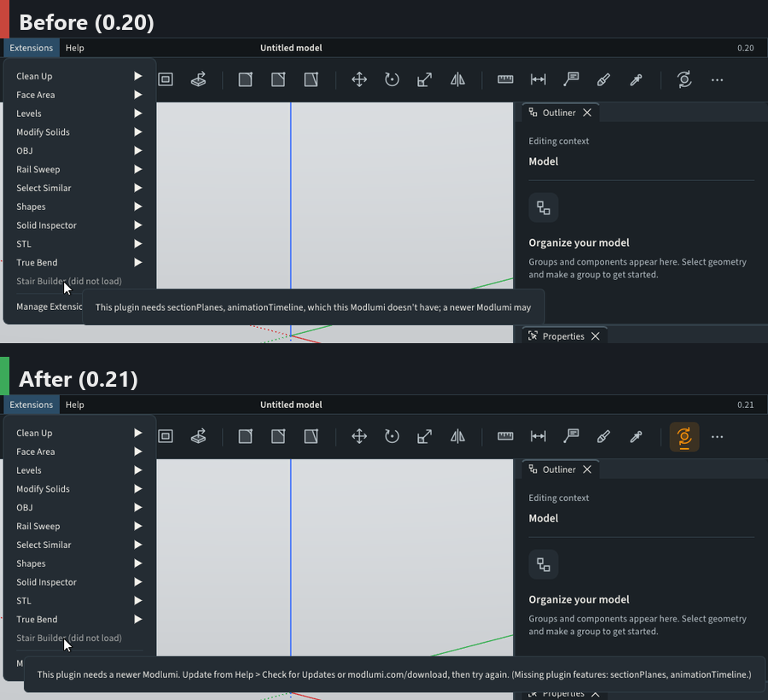Image resolution: width=768 pixels, height=700 pixels.
Task: Click the blue vertical axis in the Before viewport
Action: (291, 196)
